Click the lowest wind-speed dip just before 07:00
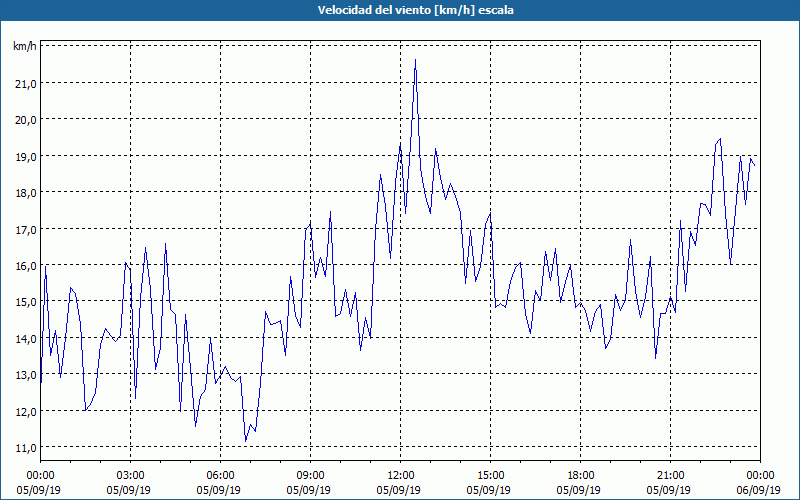 point(245,441)
